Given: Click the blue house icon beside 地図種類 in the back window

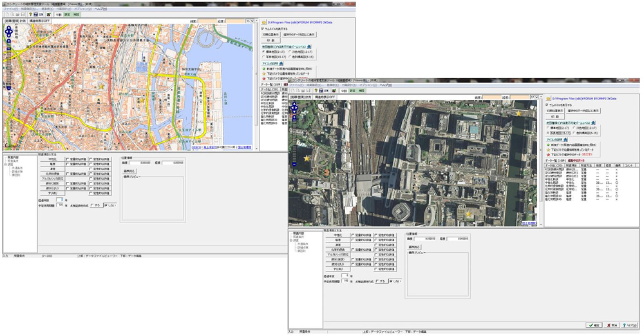Looking at the screenshot, I should [x=309, y=46].
